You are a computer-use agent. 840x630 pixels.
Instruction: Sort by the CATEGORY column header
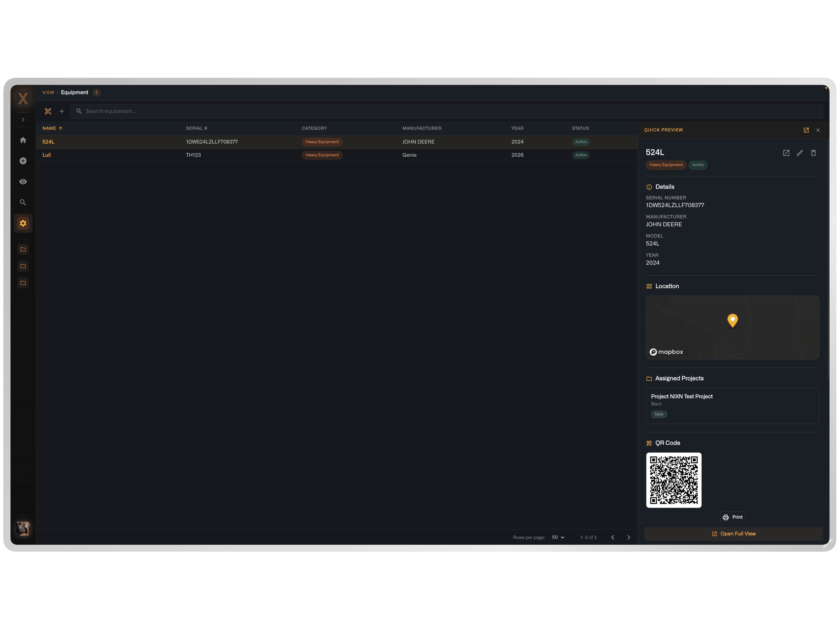click(x=314, y=128)
